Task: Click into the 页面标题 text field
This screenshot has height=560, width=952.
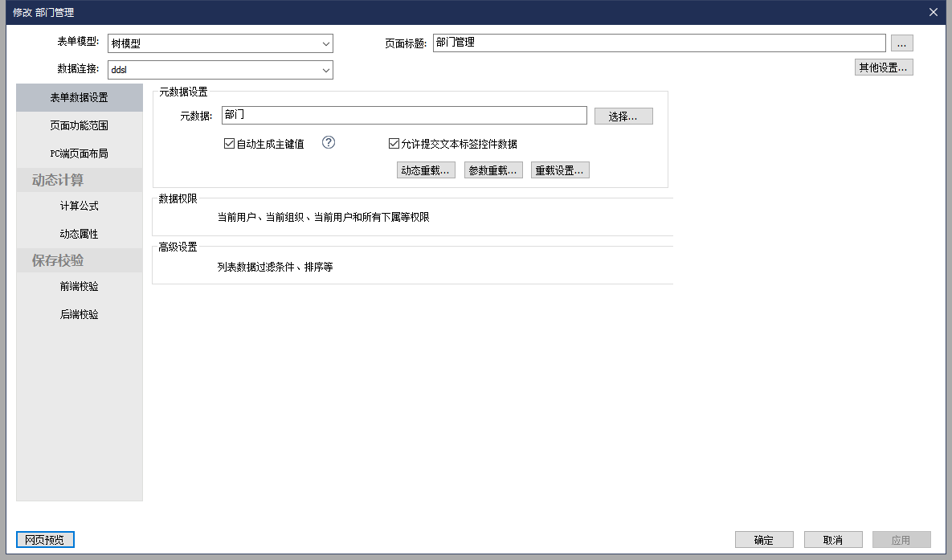Action: click(x=659, y=43)
